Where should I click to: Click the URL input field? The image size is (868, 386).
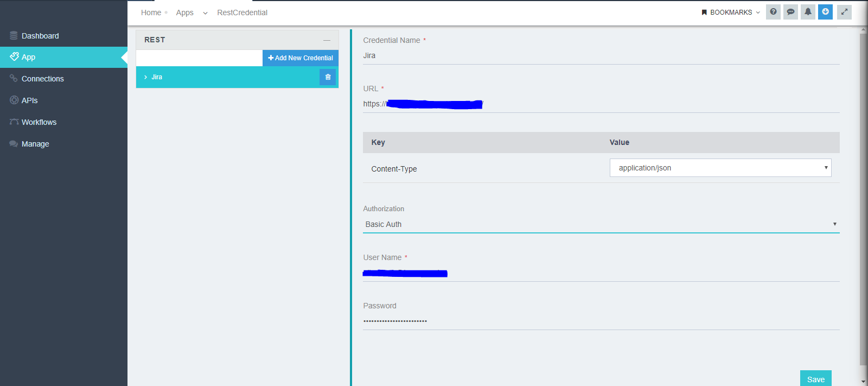tap(601, 104)
